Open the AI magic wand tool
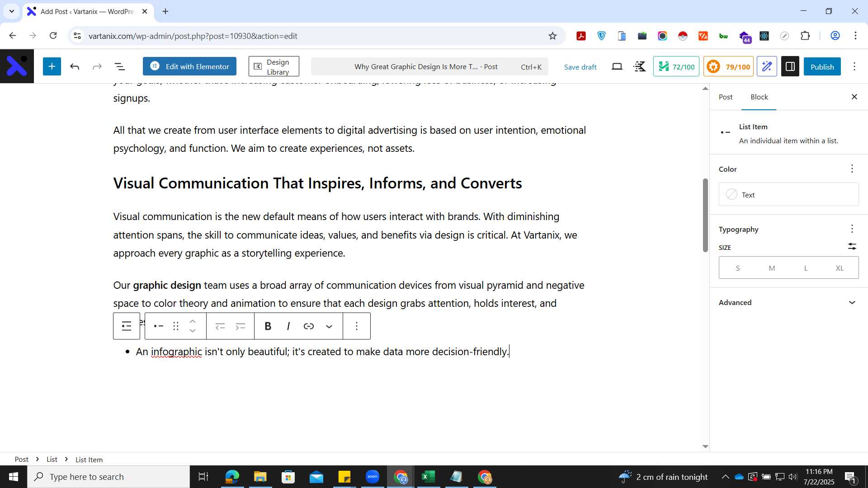This screenshot has height=488, width=868. 767,66
